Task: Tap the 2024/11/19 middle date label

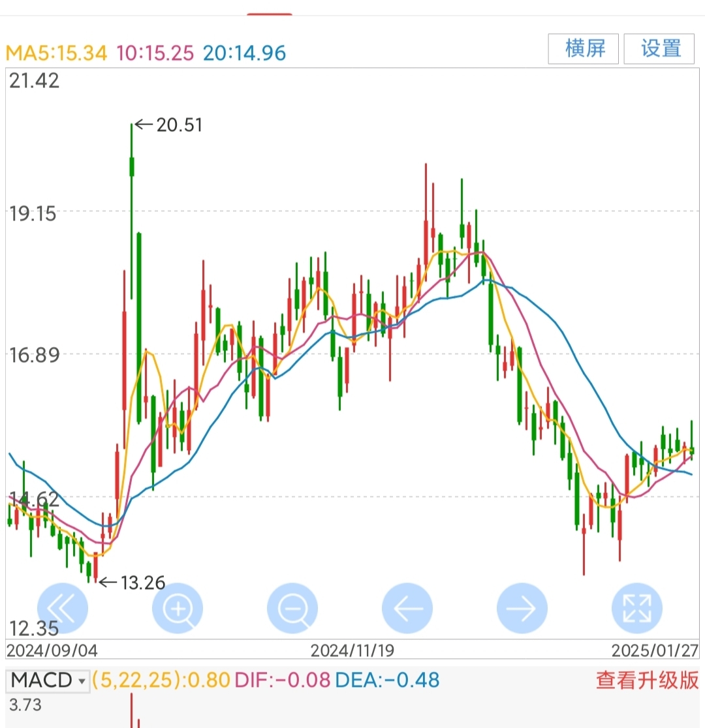Action: [352, 650]
